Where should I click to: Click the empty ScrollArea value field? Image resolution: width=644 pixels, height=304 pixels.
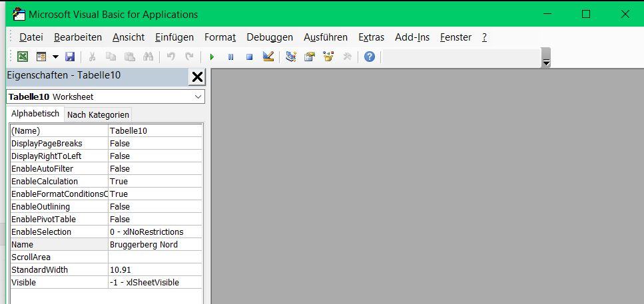click(x=155, y=257)
